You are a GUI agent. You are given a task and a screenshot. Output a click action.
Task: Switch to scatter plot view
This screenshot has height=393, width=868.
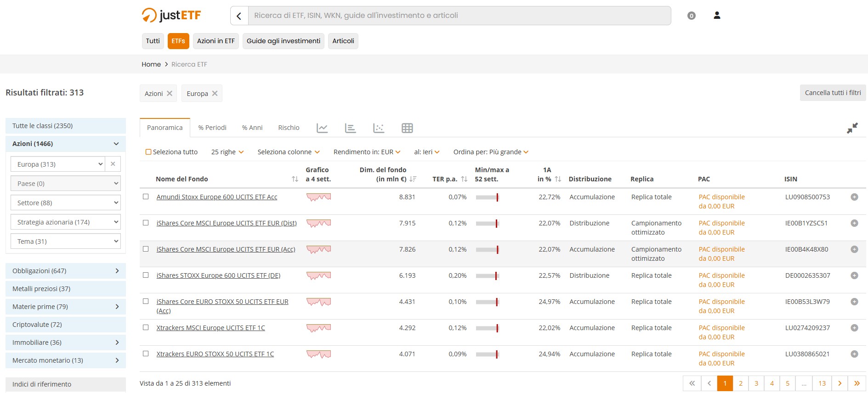pyautogui.click(x=379, y=128)
